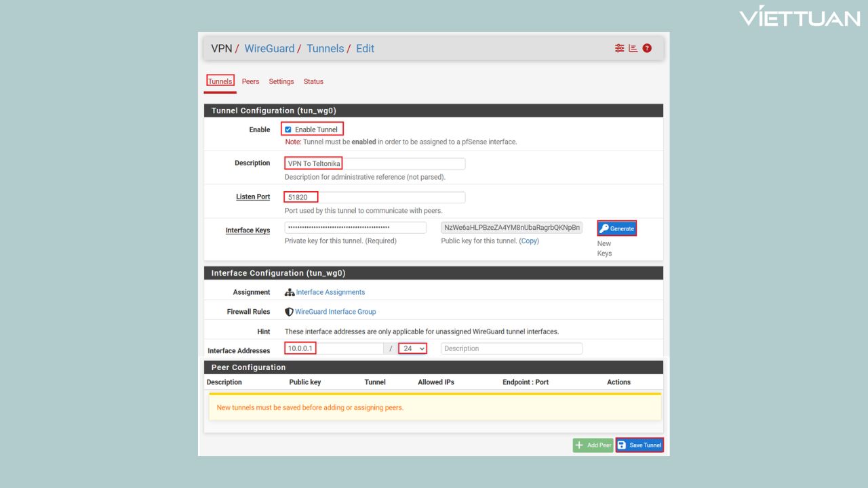Click the Copy public key link
This screenshot has width=868, height=488.
(529, 241)
